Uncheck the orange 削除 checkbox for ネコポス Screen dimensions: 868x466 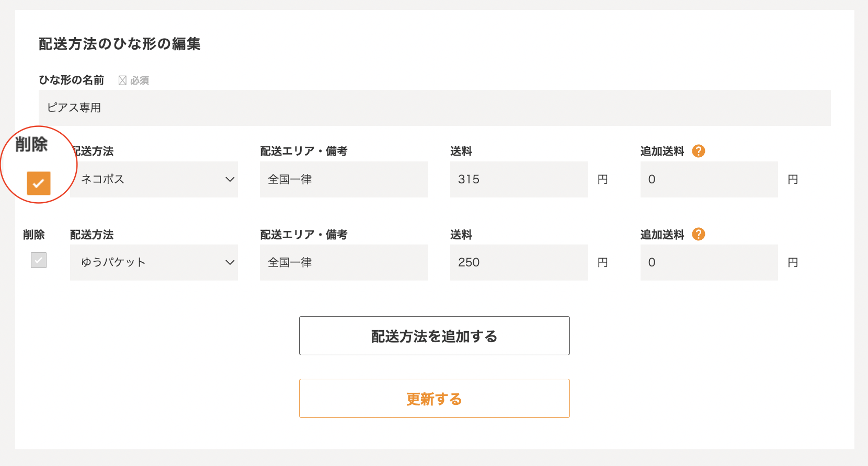pos(39,183)
